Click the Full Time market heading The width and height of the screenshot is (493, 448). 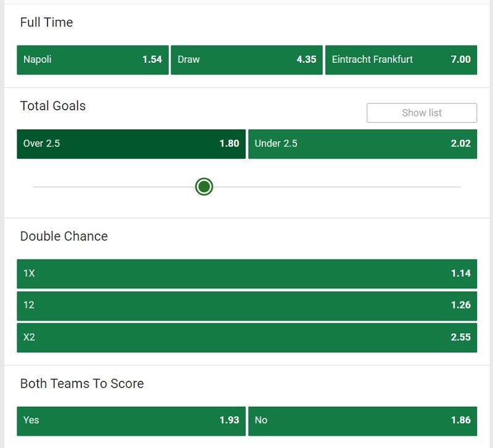click(47, 22)
